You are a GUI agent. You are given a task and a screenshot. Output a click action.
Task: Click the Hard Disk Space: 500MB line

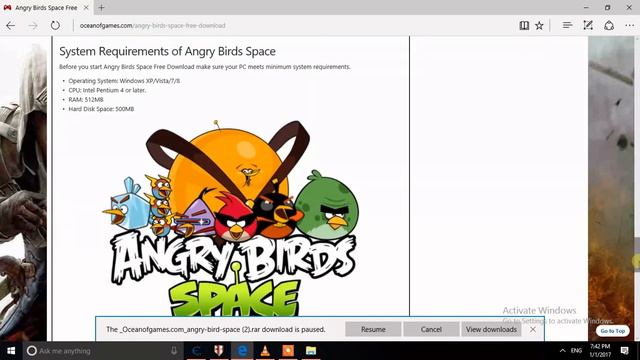pyautogui.click(x=101, y=109)
